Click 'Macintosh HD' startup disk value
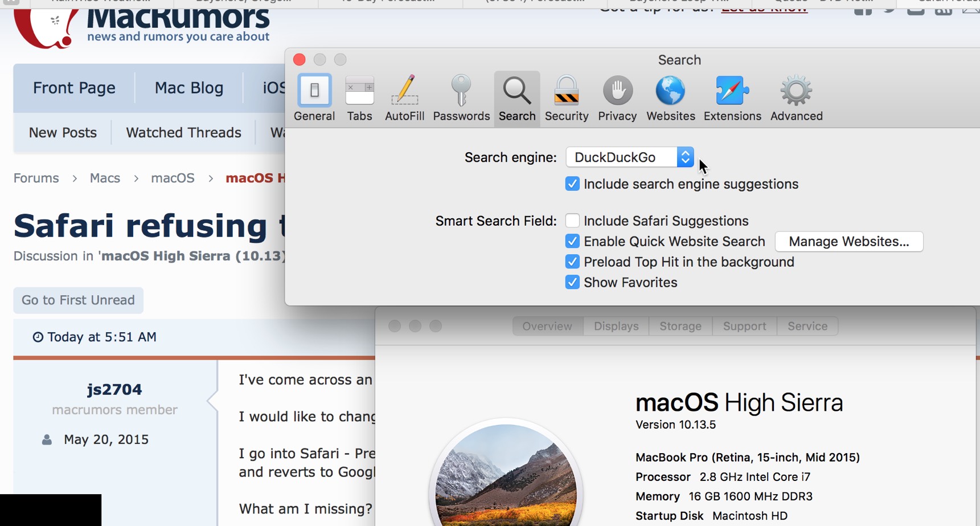The image size is (980, 526). 750,516
